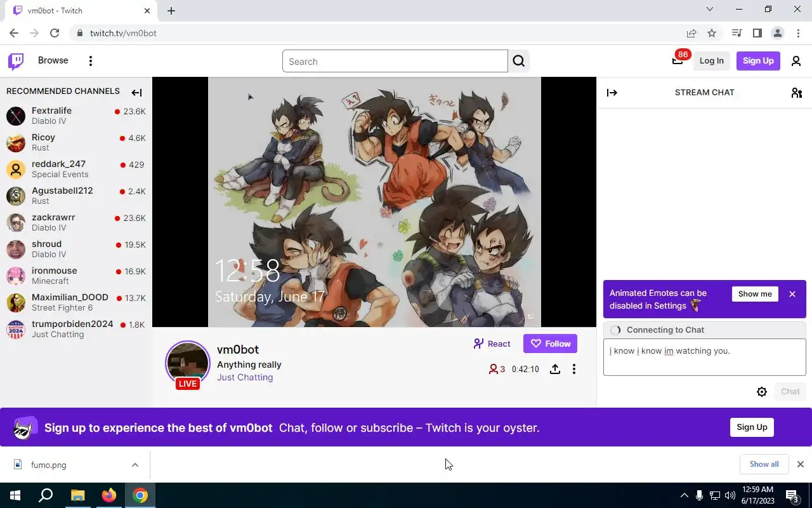Open the Windows notification center
This screenshot has width=812, height=508.
pyautogui.click(x=792, y=495)
